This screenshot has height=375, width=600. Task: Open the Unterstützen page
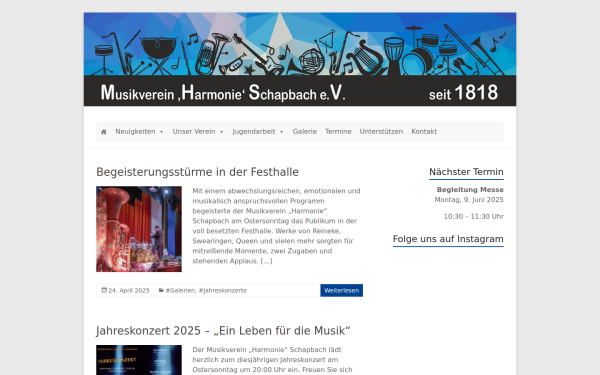(381, 132)
